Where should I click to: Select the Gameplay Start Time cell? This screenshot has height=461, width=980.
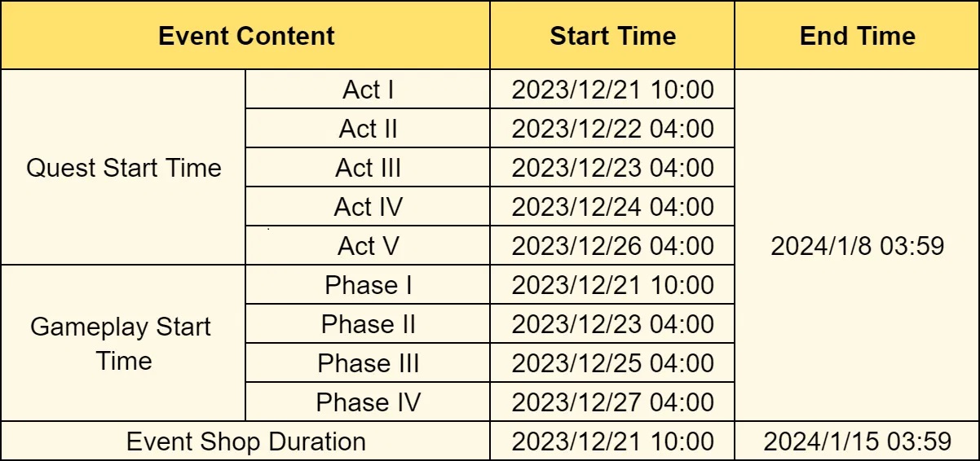[x=121, y=343]
